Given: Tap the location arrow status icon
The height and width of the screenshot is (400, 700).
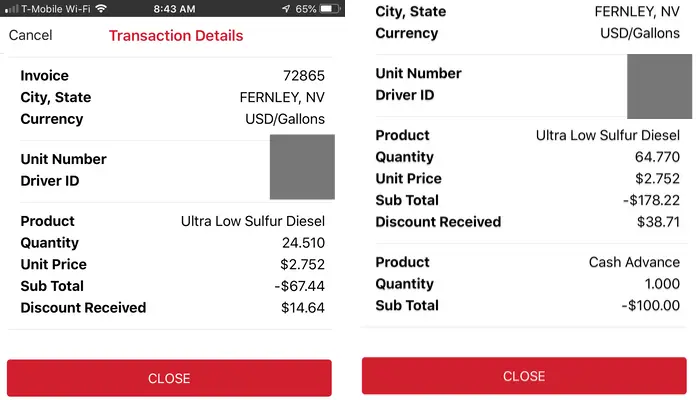Looking at the screenshot, I should (286, 8).
